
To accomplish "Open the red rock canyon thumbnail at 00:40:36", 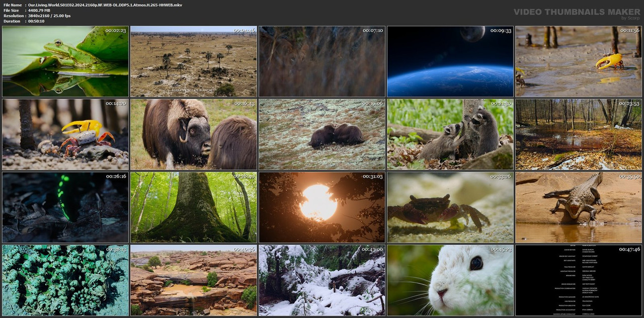I will (194, 280).
